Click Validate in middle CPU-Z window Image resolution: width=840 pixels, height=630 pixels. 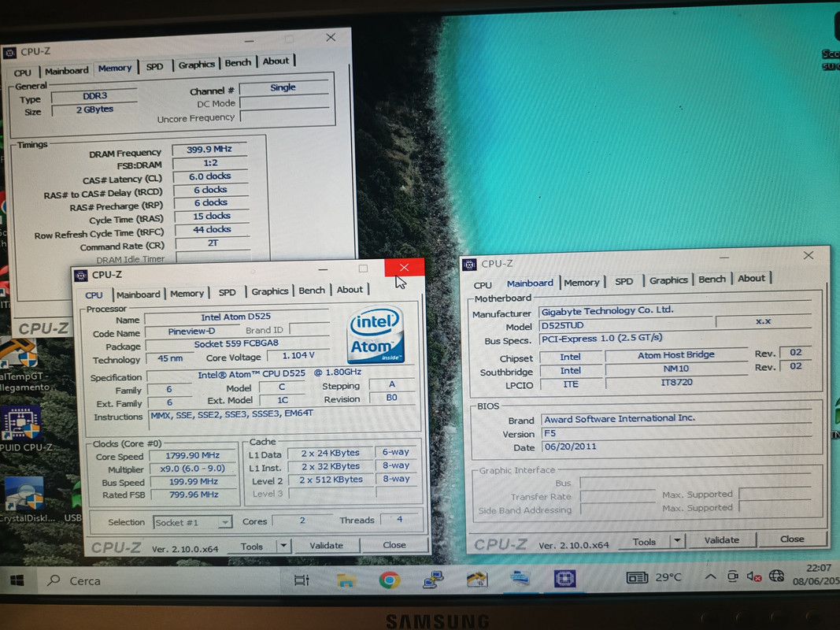tap(326, 546)
